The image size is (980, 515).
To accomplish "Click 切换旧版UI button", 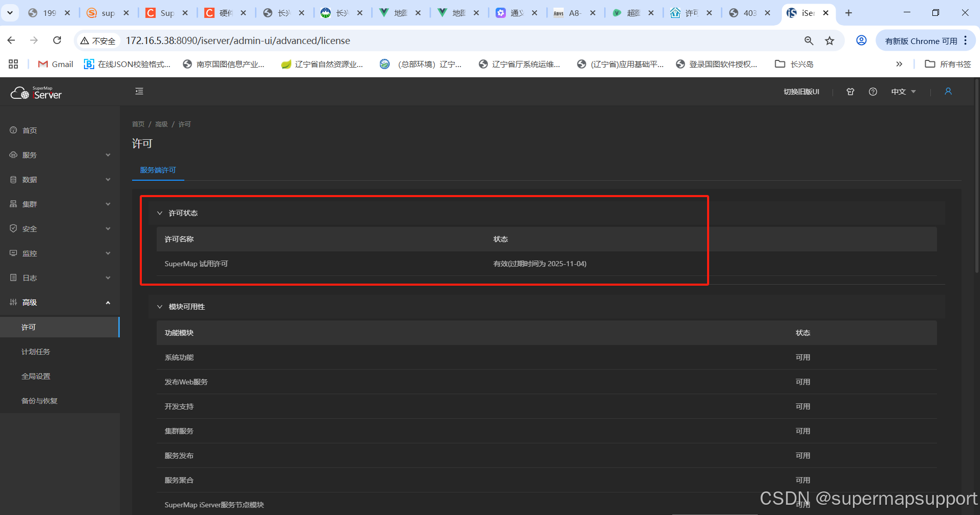I will [801, 92].
